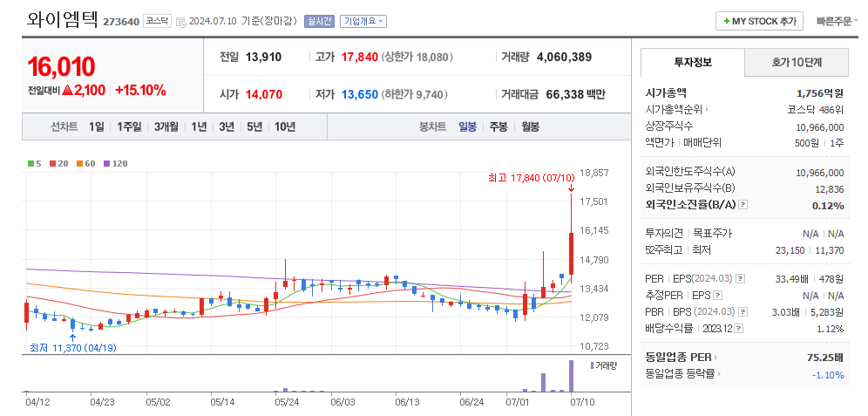Image resolution: width=868 pixels, height=416 pixels.
Task: Click the MY STOCK 추가 button
Action: pos(759,22)
